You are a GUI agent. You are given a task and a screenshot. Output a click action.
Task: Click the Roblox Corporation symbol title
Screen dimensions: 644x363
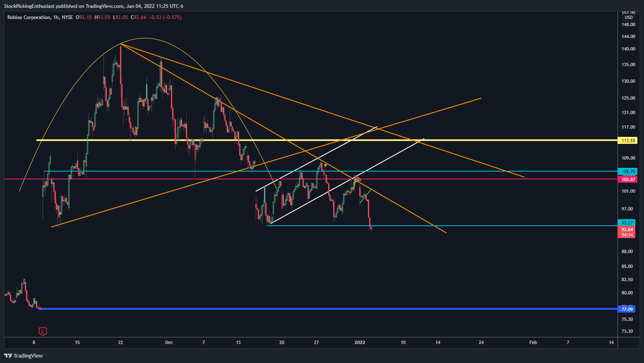pyautogui.click(x=29, y=17)
